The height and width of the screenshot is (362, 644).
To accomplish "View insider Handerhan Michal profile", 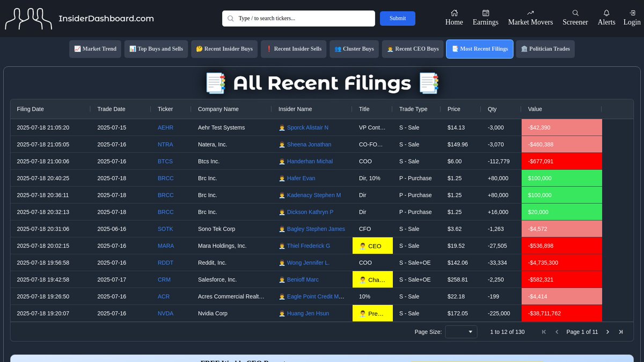I will [x=310, y=161].
